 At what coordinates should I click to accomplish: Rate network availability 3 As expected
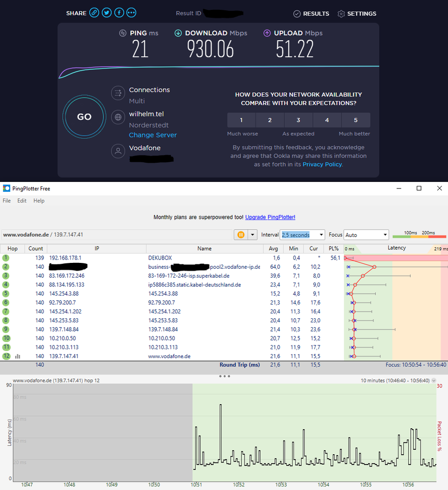pos(299,120)
